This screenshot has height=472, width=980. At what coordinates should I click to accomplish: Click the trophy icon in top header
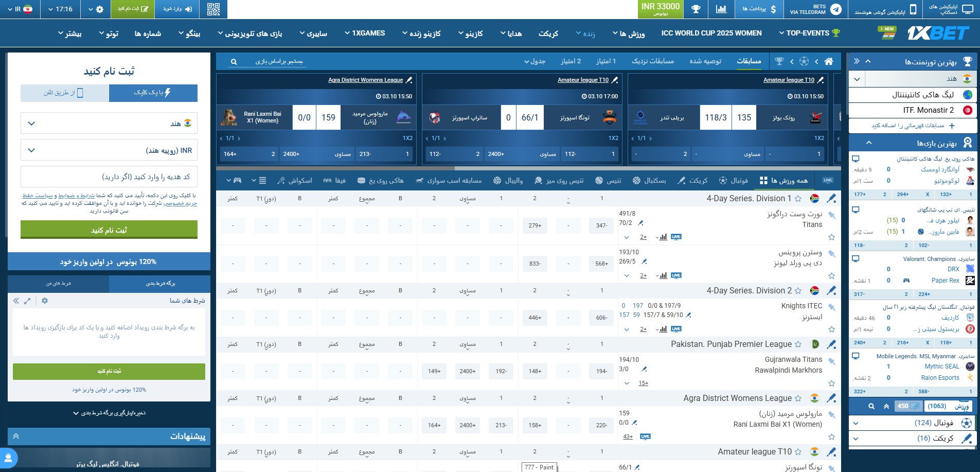coord(696,9)
